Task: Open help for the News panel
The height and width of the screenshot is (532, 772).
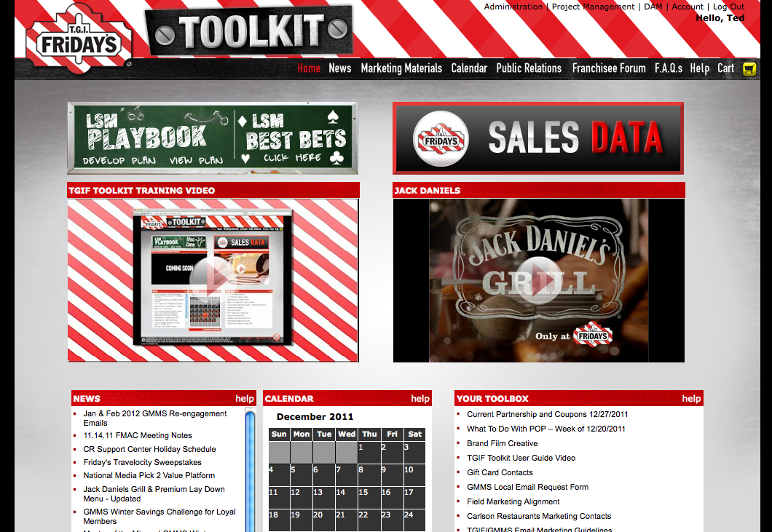Action: [245, 399]
